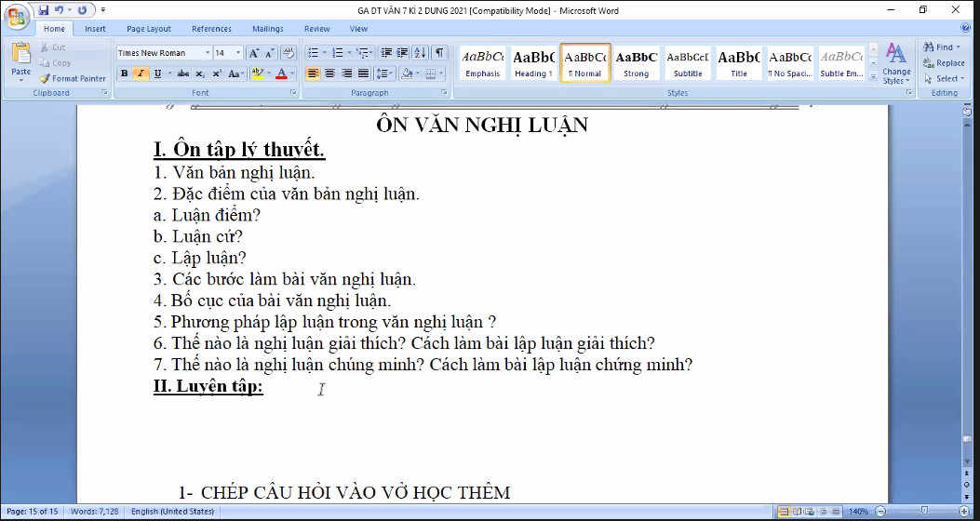Open the Review ribbon tab
The width and height of the screenshot is (980, 521).
[x=316, y=29]
